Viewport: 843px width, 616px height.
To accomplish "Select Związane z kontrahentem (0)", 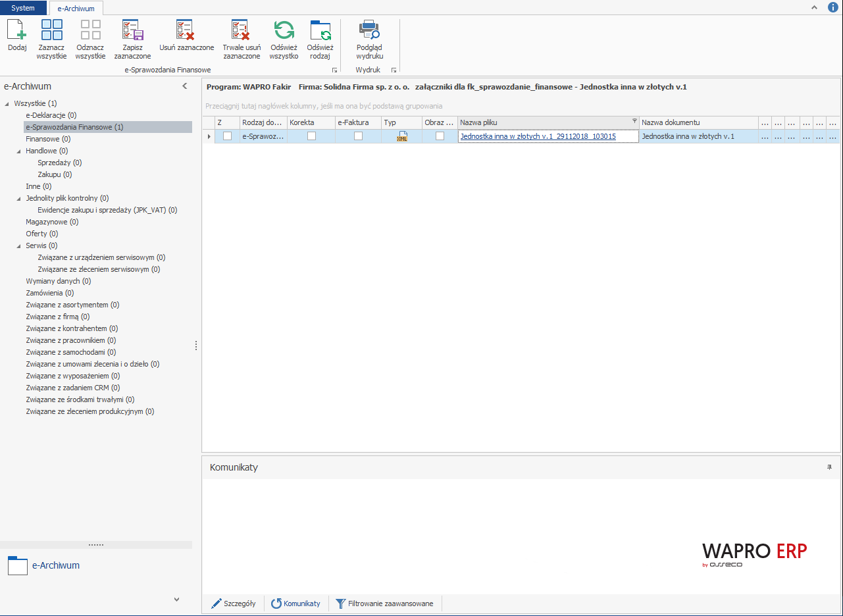I will (x=72, y=328).
